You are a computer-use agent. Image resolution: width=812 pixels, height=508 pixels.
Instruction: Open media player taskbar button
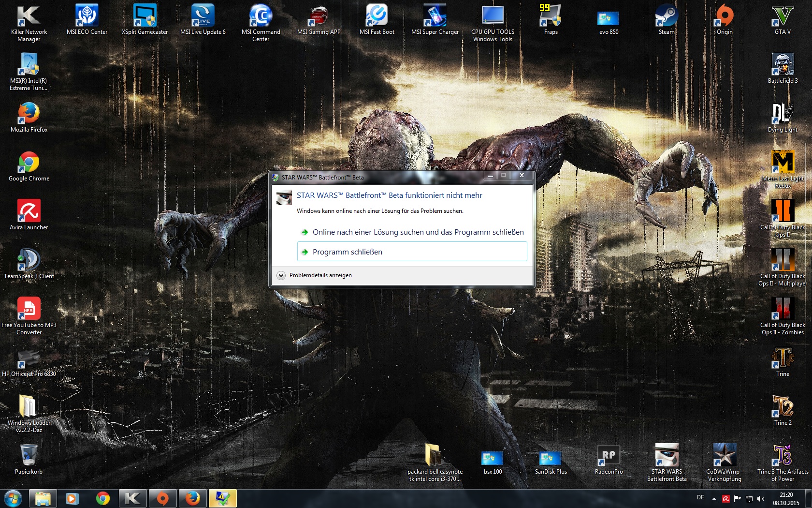point(72,498)
